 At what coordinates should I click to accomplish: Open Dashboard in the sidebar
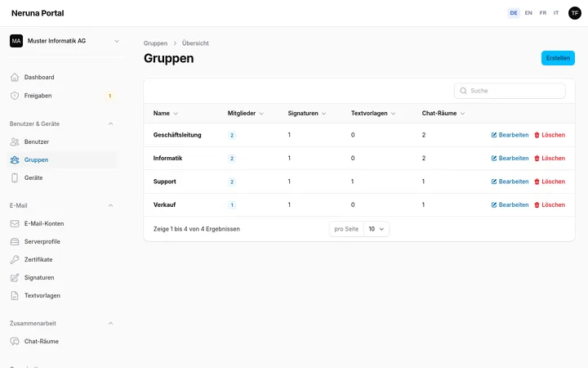pyautogui.click(x=62, y=78)
